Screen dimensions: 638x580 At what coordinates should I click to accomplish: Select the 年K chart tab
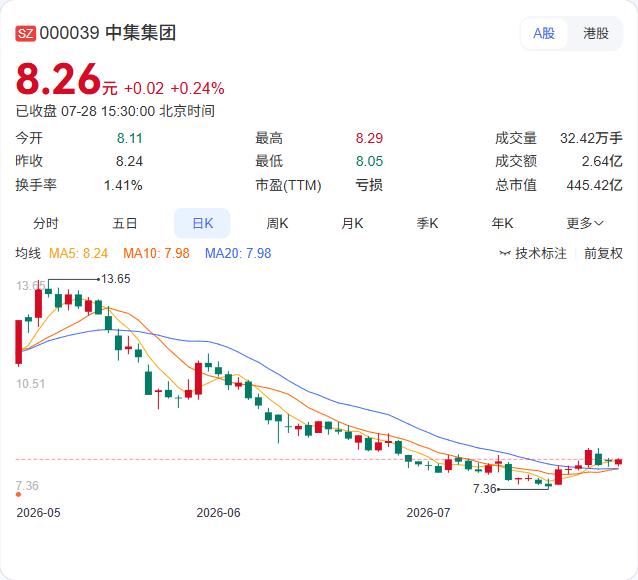(502, 223)
